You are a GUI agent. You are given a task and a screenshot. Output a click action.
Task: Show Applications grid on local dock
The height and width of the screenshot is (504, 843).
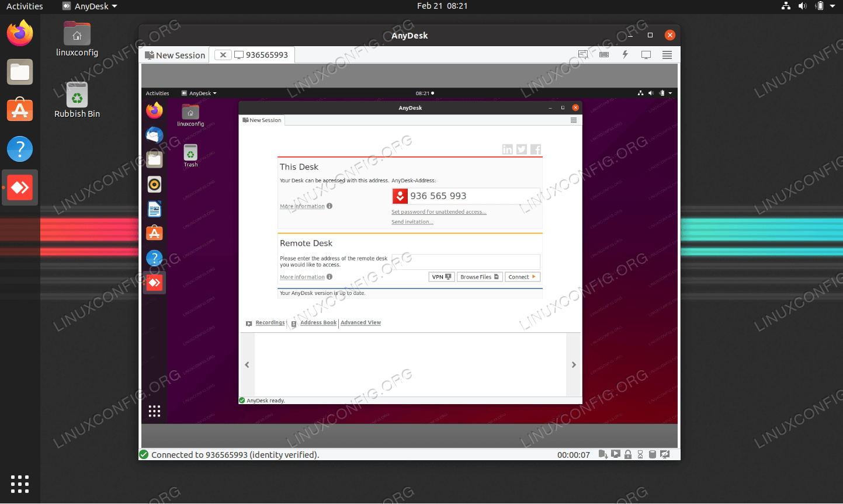pos(20,484)
